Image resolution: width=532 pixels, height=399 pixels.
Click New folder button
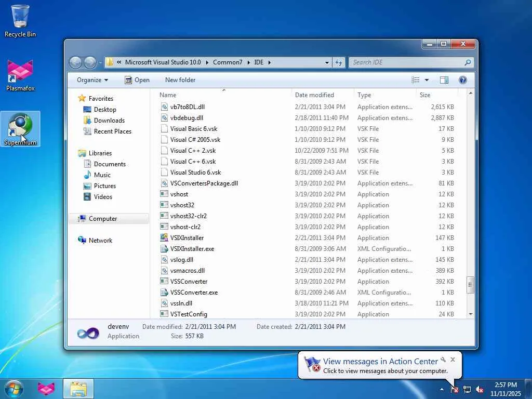click(180, 80)
